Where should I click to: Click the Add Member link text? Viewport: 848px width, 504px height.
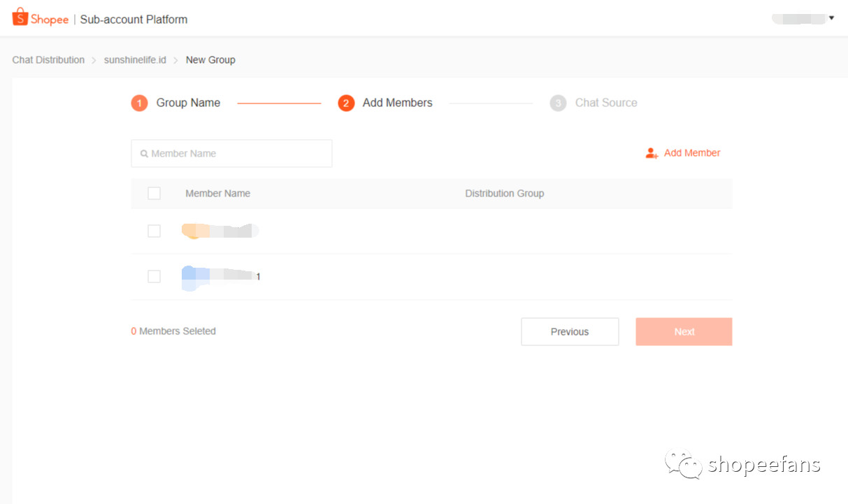pos(692,152)
